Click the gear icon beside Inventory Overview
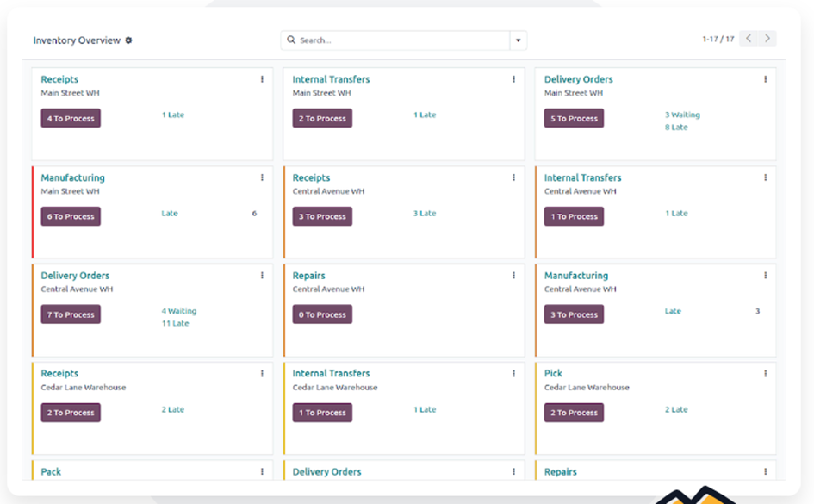 coord(129,40)
